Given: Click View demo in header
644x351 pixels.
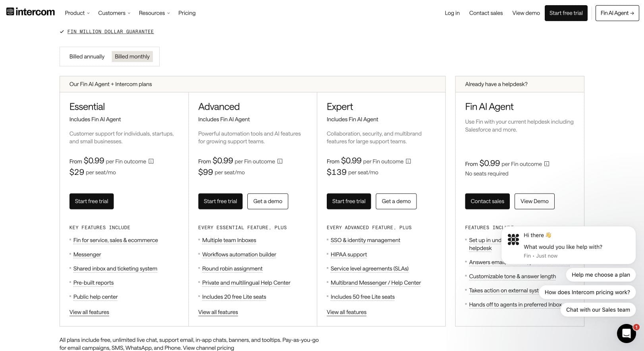Looking at the screenshot, I should (526, 13).
